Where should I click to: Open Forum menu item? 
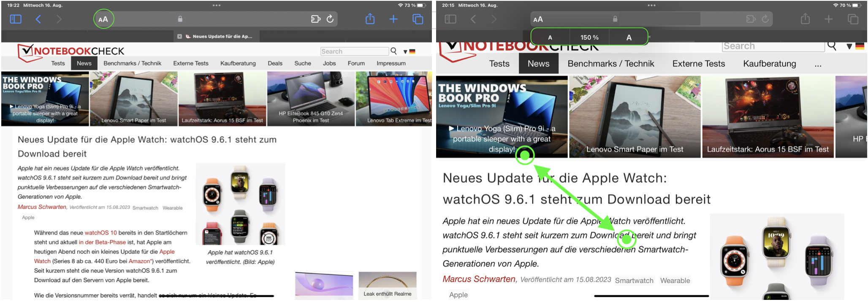tap(356, 63)
